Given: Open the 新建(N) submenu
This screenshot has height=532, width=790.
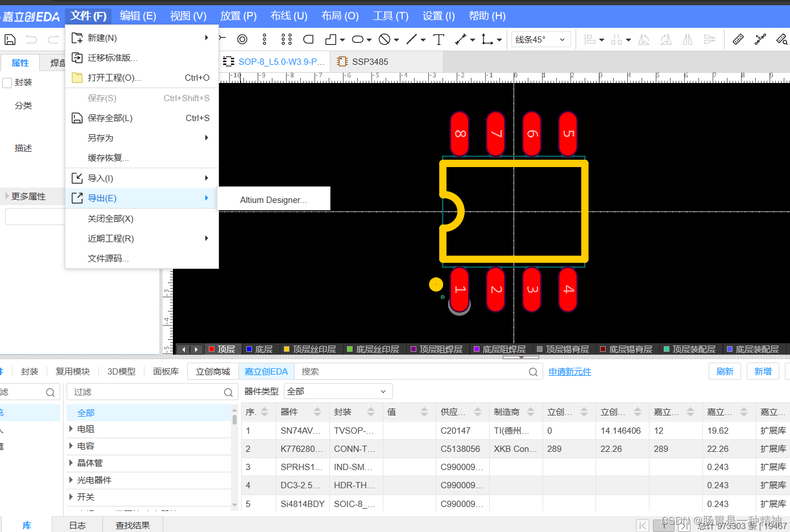Looking at the screenshot, I should 142,38.
